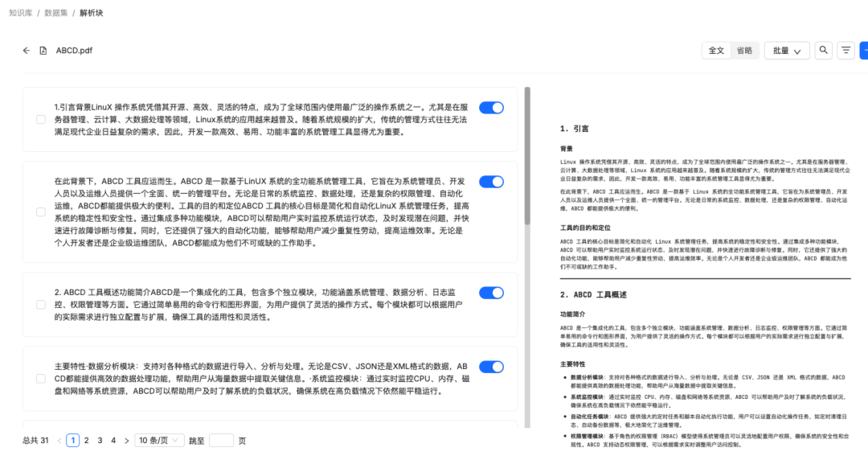Go to the 知识库 breadcrumb
Screen dimensions: 868x460
20,13
